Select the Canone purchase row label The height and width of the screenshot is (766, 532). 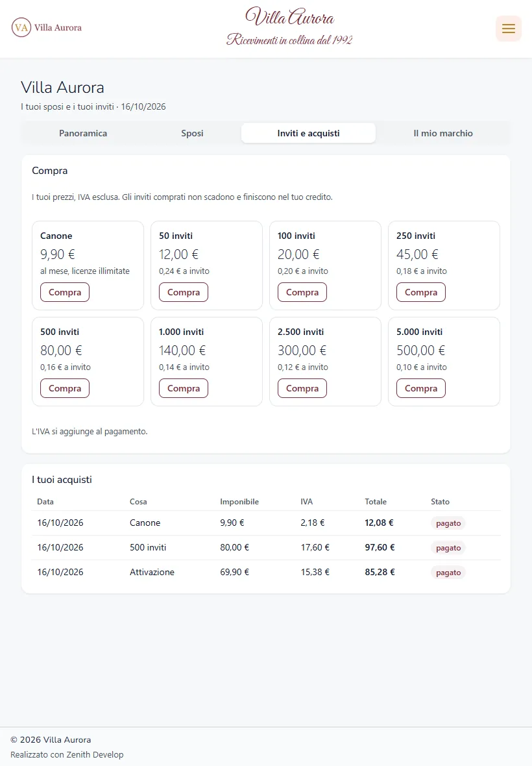[x=145, y=523]
